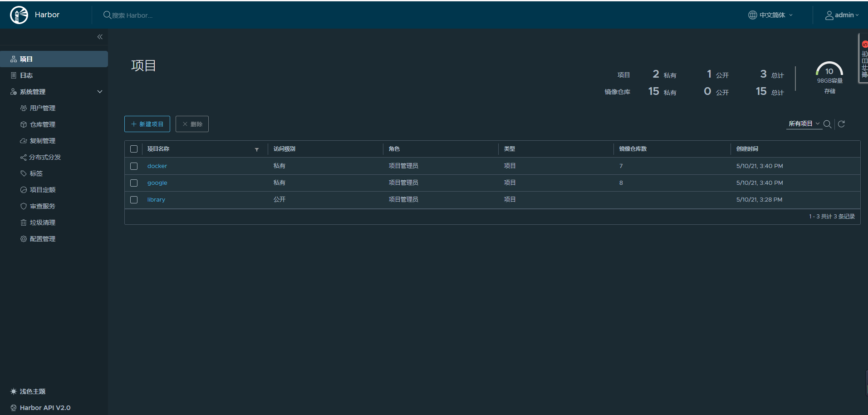Click the filter icon in 项目名称 column
This screenshot has width=868, height=415.
257,149
